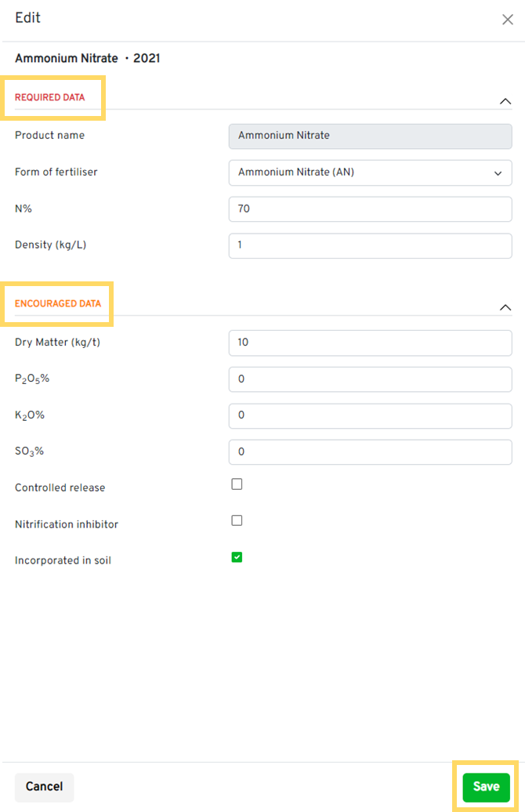Click the P2O5% input field
This screenshot has height=812, width=525.
(370, 379)
